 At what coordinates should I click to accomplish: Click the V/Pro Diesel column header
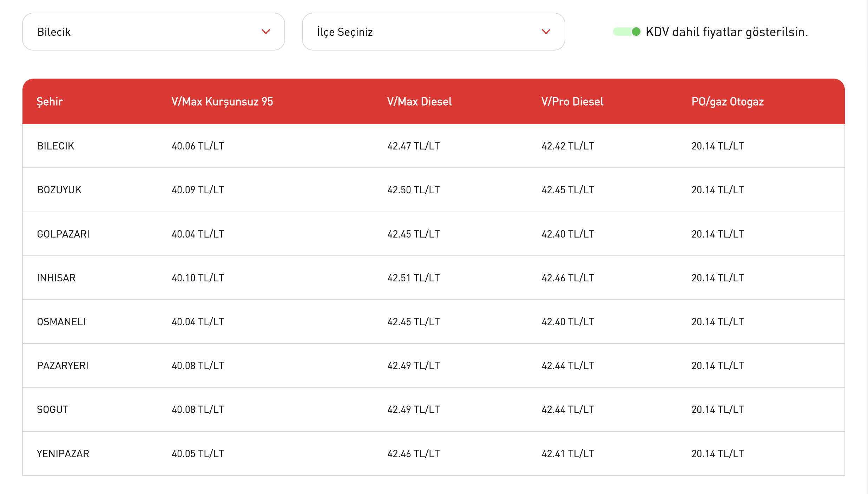tap(572, 101)
